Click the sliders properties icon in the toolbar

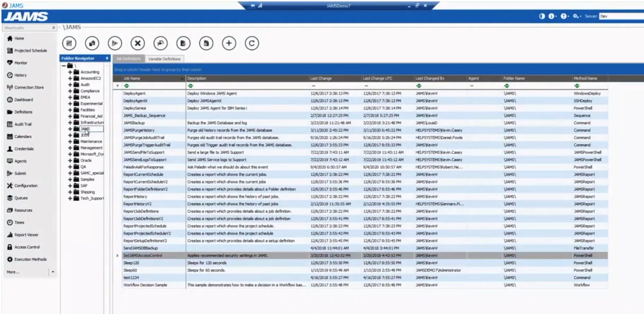pos(69,43)
